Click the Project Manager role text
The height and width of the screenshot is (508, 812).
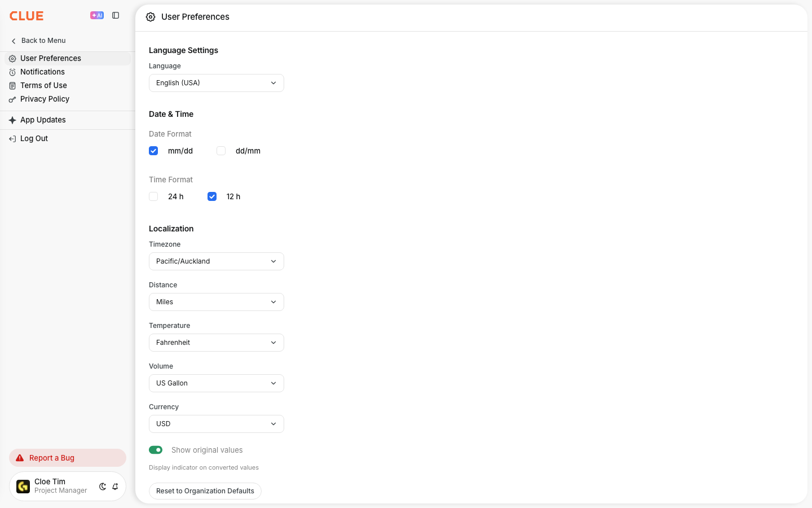pyautogui.click(x=61, y=491)
